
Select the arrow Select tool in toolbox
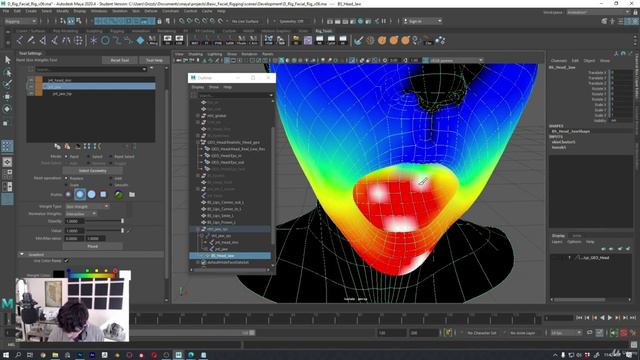pos(7,60)
